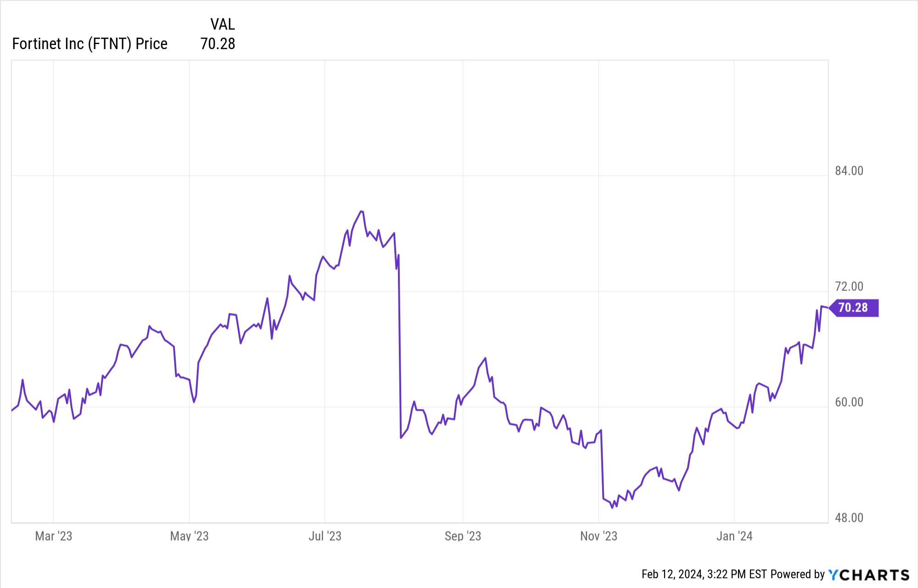
Task: Click the 70.28 value under VAL
Action: 218,44
